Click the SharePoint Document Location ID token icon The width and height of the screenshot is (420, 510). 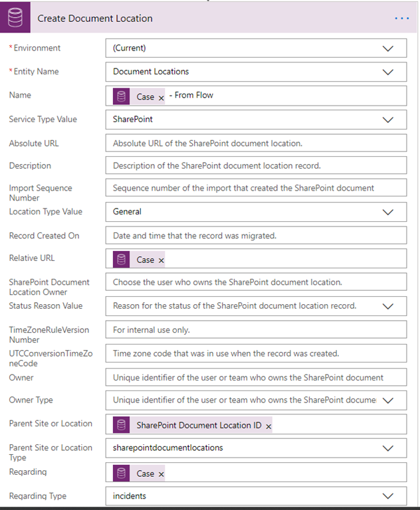122,425
